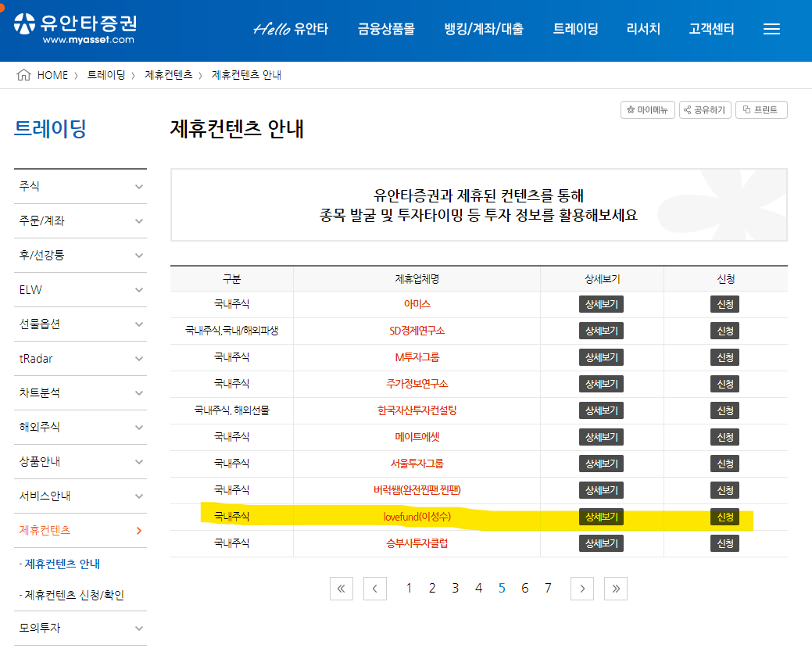This screenshot has height=659, width=812.
Task: Apply (신청) for 서울투자그룹
Action: point(725,464)
